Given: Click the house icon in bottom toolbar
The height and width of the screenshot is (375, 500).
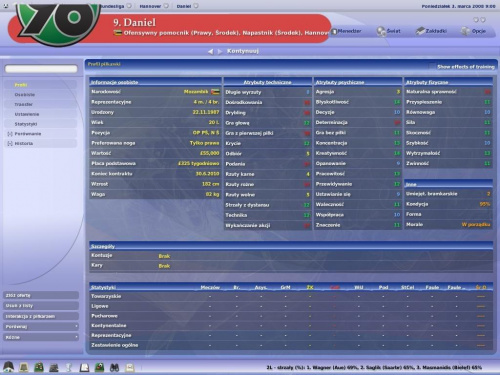Looking at the screenshot, I should [x=8, y=367].
